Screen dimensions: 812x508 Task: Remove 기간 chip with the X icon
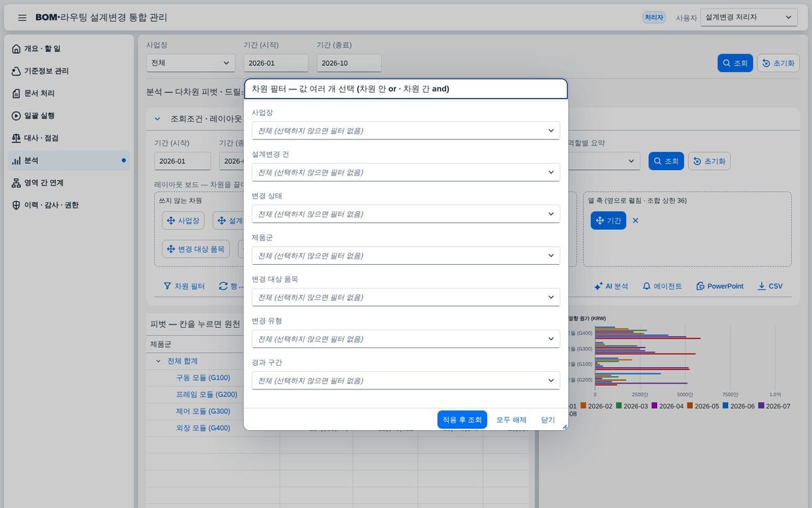pyautogui.click(x=635, y=221)
